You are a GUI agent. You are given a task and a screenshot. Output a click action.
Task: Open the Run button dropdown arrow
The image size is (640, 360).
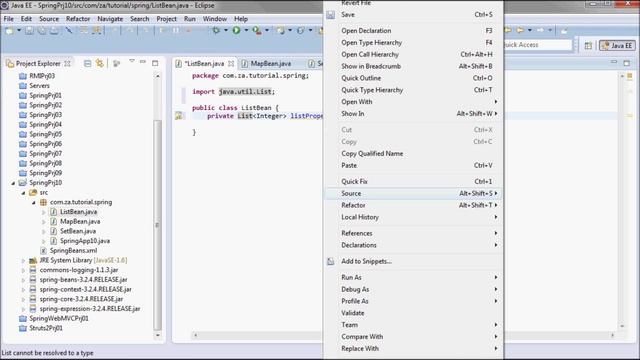click(246, 31)
